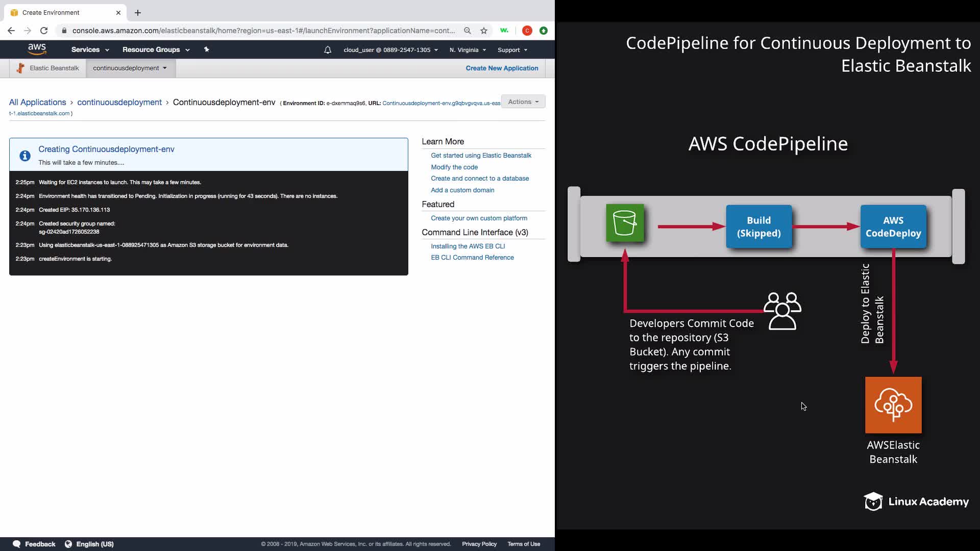
Task: Open the Support menu
Action: coord(512,50)
